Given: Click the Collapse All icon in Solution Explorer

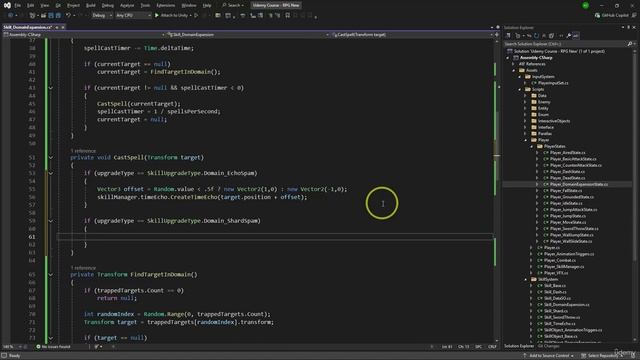Looking at the screenshot, I should point(543,36).
